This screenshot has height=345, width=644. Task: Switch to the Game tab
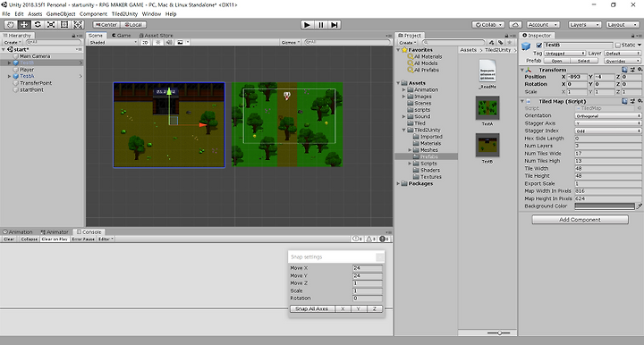(121, 36)
